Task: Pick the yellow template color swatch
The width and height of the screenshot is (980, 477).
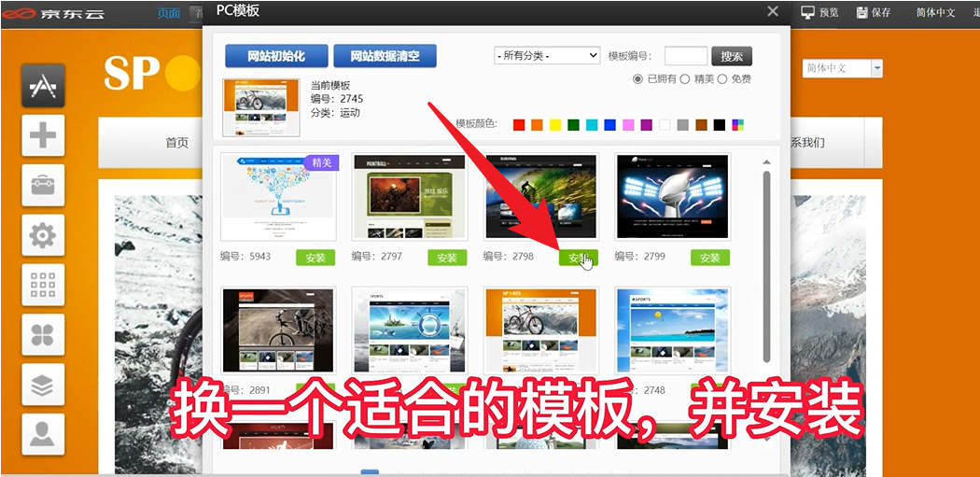Action: tap(555, 125)
